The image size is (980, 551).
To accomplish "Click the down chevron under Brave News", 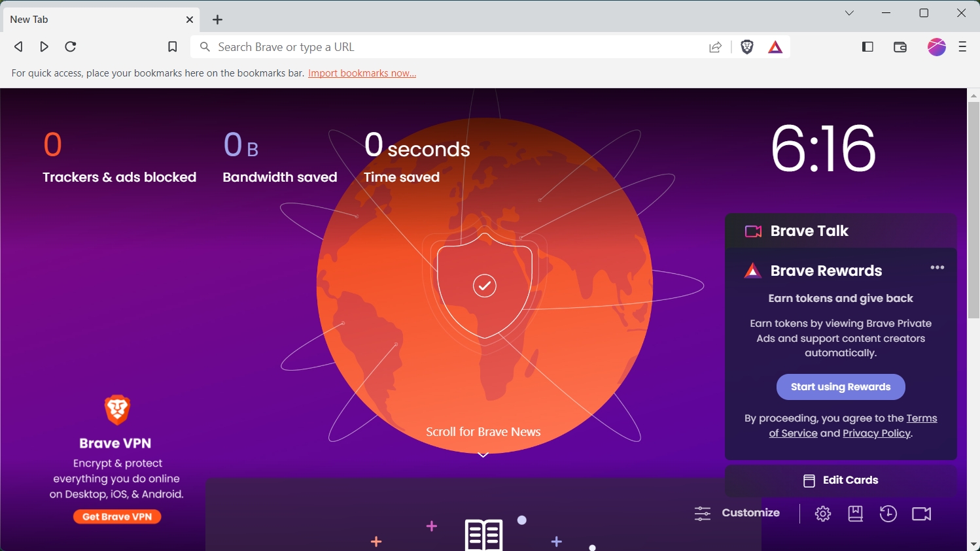I will tap(483, 454).
